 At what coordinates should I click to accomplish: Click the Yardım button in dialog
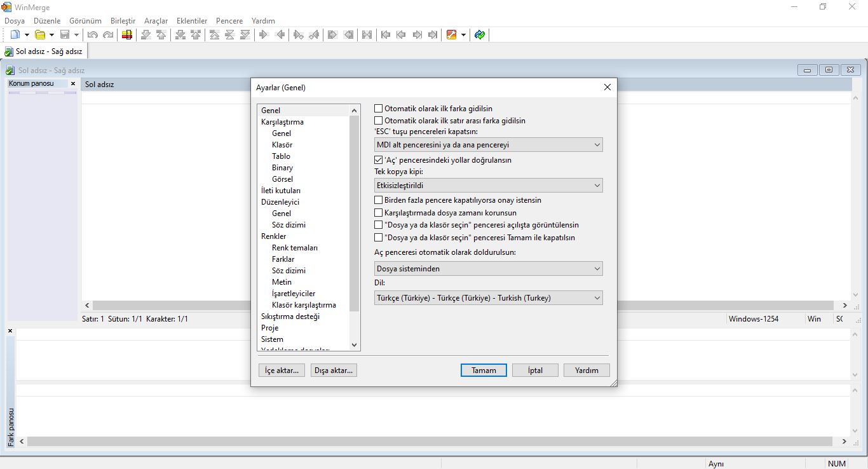(587, 370)
